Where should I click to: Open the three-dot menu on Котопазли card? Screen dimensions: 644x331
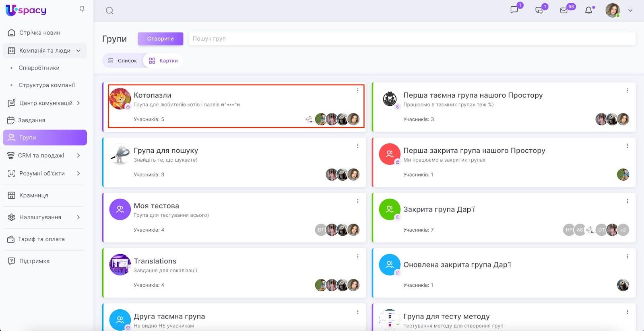pyautogui.click(x=357, y=91)
